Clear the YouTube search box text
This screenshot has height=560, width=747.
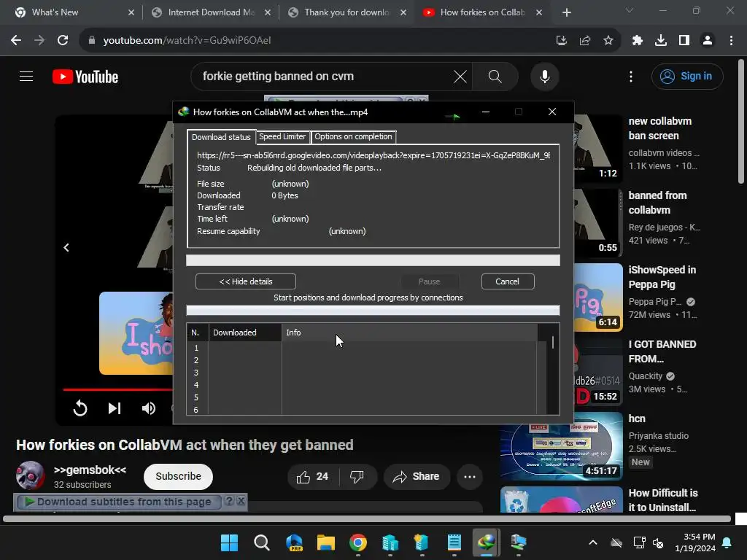460,77
